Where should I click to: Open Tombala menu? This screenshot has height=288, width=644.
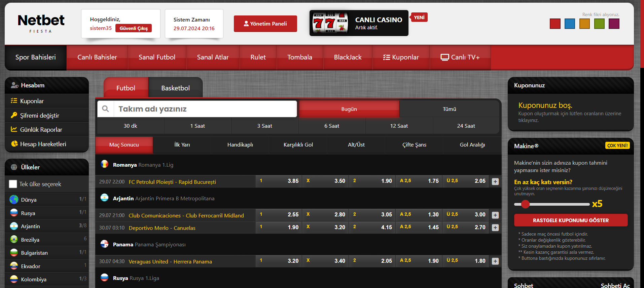tap(300, 57)
